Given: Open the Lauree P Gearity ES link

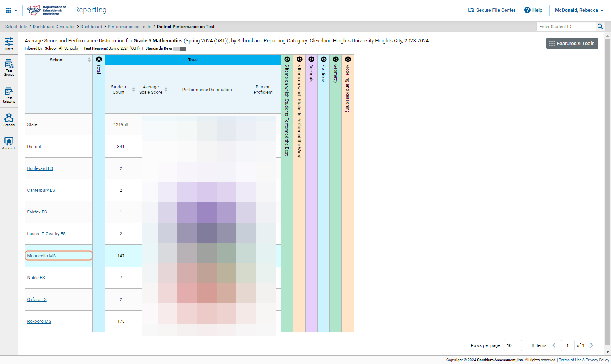Looking at the screenshot, I should point(46,234).
